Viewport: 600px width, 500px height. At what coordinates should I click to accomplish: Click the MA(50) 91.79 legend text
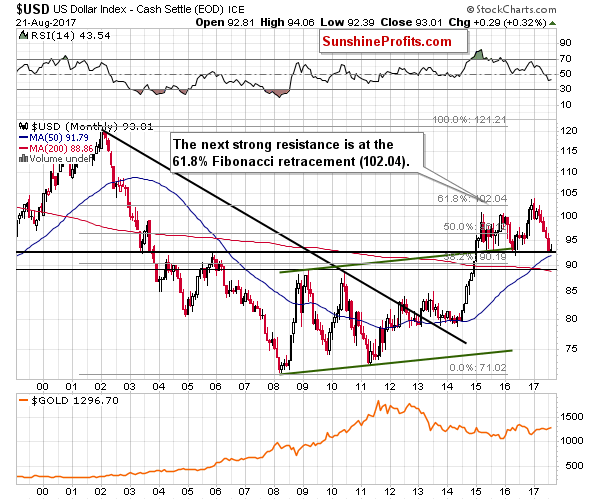(x=59, y=137)
